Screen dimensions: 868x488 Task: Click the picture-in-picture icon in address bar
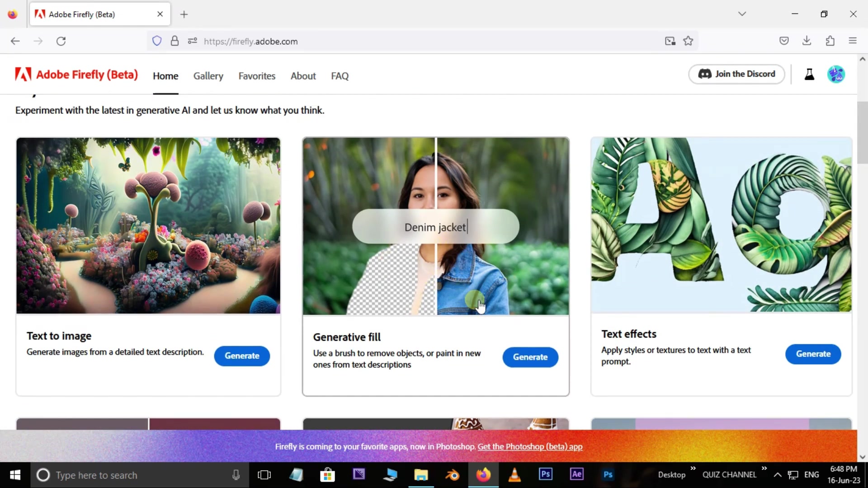pos(670,41)
